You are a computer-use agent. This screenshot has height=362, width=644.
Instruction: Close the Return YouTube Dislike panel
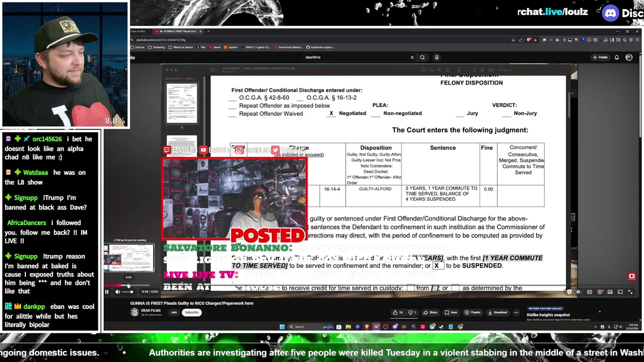click(x=599, y=311)
